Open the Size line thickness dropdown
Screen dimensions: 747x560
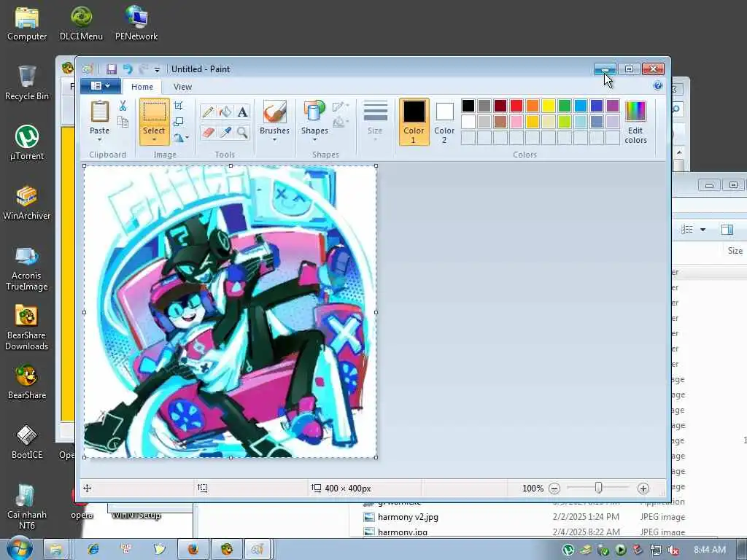coord(375,121)
